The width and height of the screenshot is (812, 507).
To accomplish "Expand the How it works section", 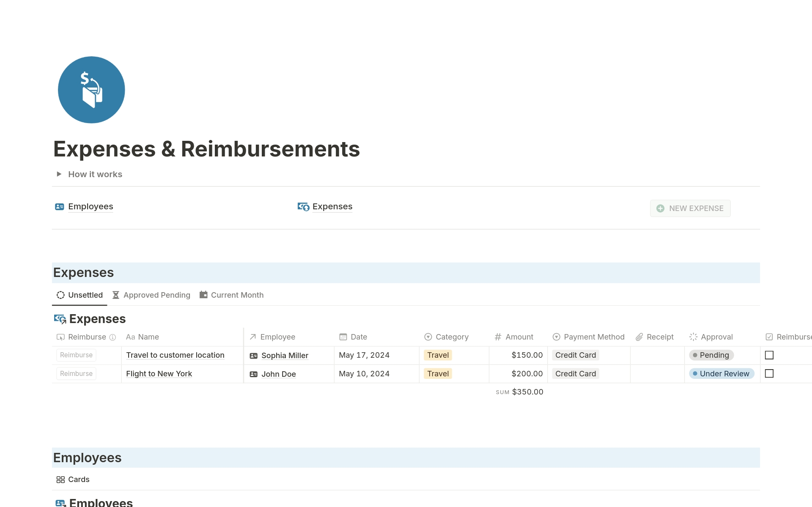I will 59,174.
